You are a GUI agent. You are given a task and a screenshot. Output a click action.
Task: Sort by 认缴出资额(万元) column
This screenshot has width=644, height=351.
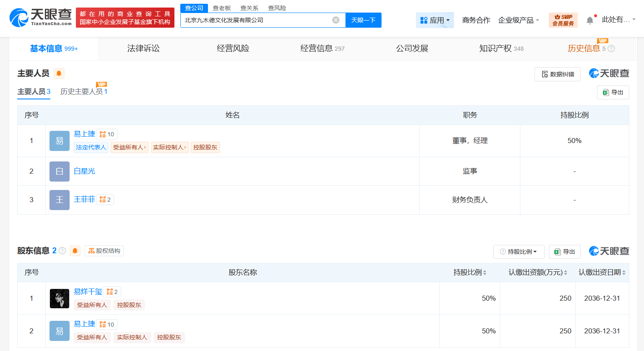click(538, 273)
